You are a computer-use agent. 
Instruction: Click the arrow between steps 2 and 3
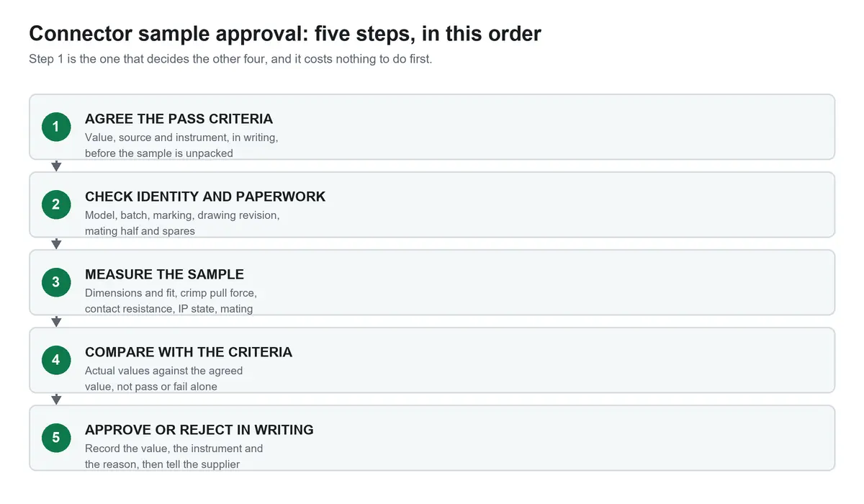pyautogui.click(x=56, y=244)
